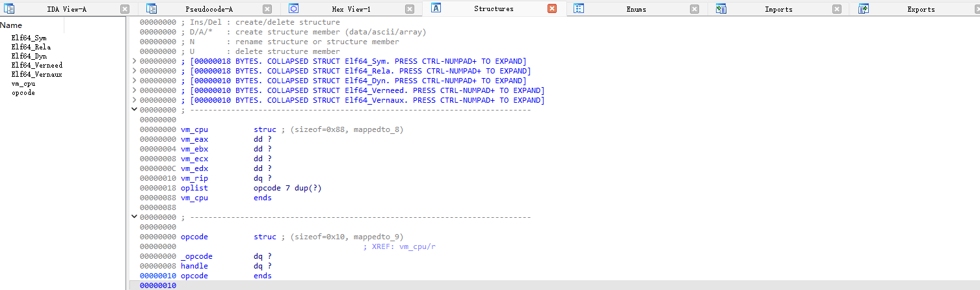Viewport: 980px width, 290px height.
Task: Select Elf64_Verneed in the Name list
Action: [x=36, y=65]
